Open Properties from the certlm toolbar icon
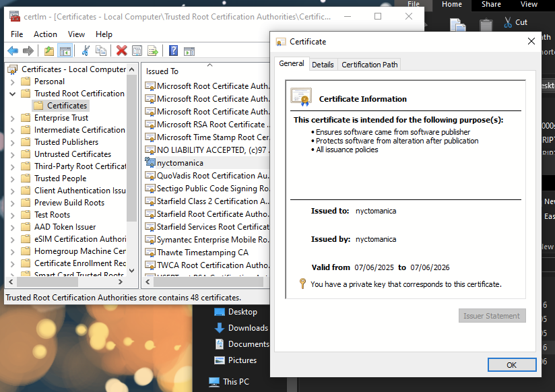This screenshot has height=392, width=555. coord(137,51)
